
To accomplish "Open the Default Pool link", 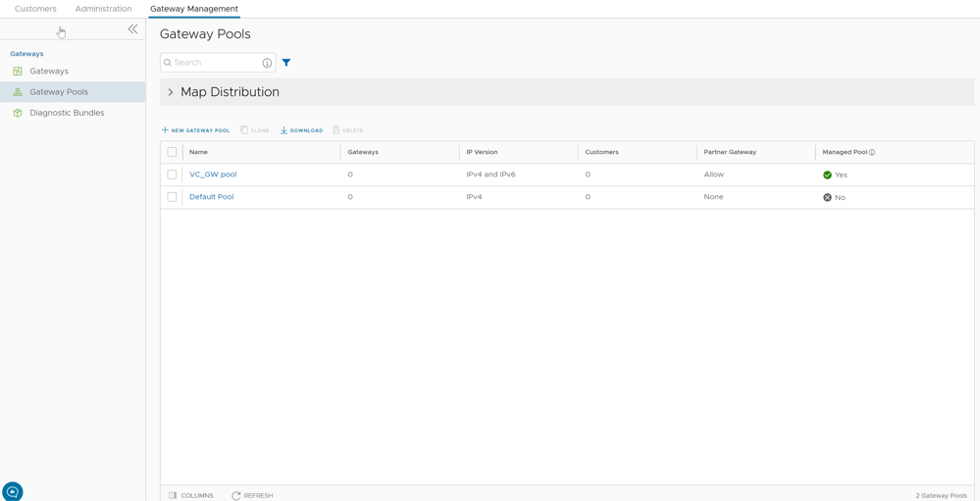I will [x=211, y=197].
